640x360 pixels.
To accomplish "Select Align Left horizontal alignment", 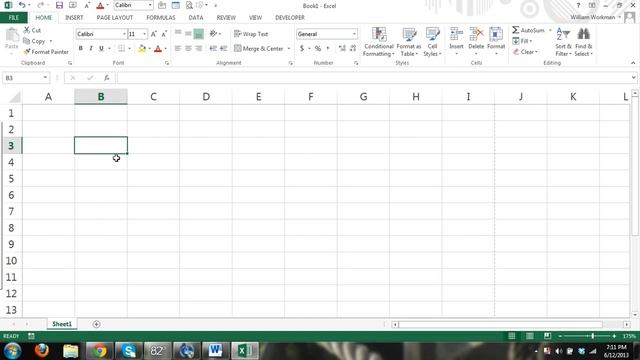I will [x=178, y=49].
